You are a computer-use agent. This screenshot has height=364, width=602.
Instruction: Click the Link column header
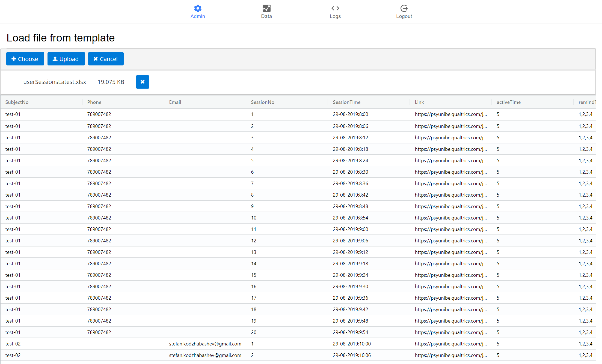(x=419, y=102)
